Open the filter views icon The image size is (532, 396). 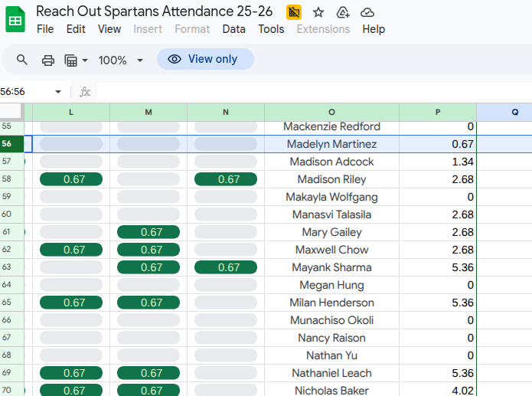[x=71, y=60]
